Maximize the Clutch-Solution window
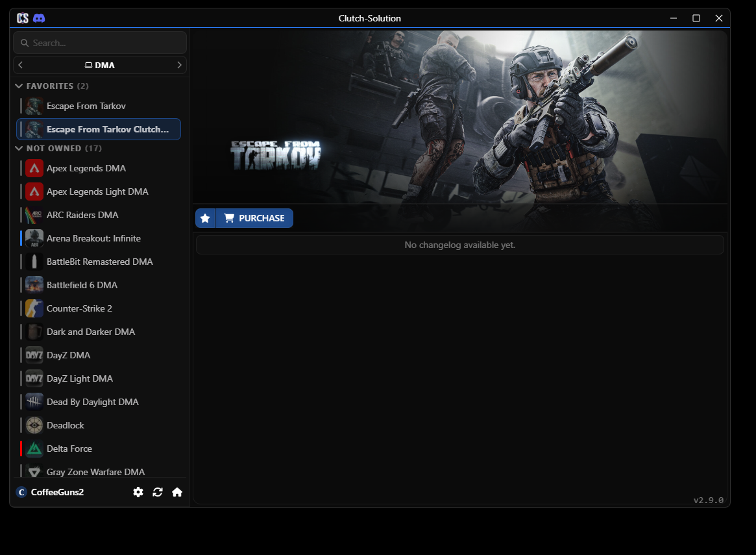The image size is (756, 555). [x=696, y=18]
